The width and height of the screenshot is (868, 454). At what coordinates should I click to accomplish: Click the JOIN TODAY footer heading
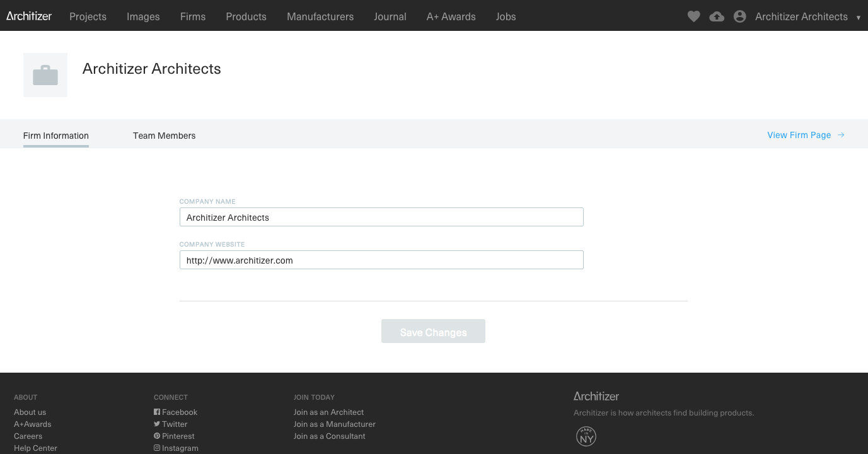click(314, 397)
